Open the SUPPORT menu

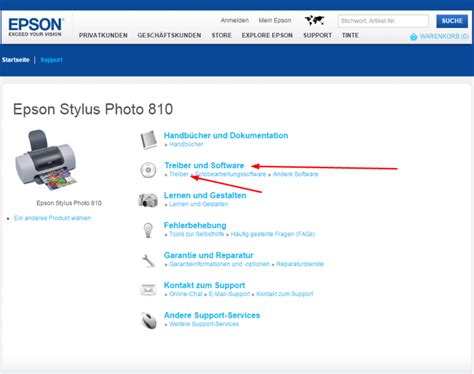317,35
